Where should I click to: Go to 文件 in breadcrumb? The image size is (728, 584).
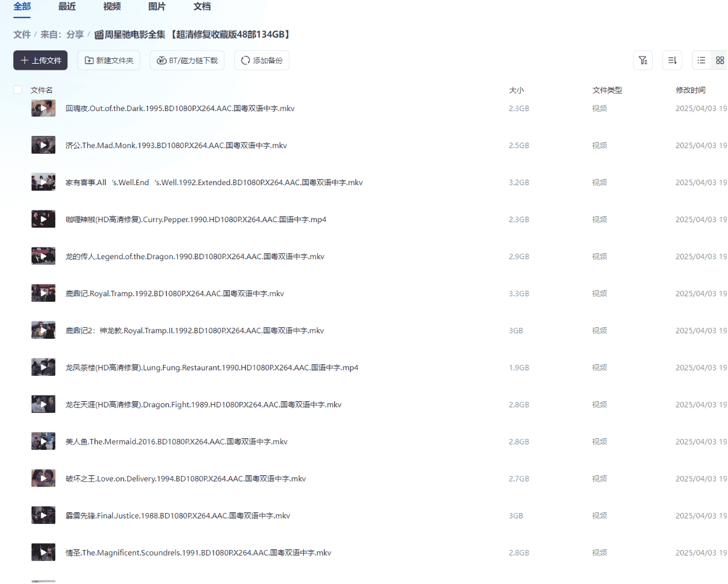[22, 35]
